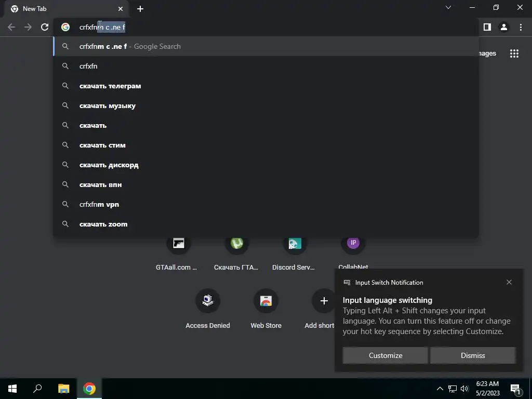This screenshot has width=532, height=399.
Task: Click Google logo icon in address bar
Action: tap(65, 27)
